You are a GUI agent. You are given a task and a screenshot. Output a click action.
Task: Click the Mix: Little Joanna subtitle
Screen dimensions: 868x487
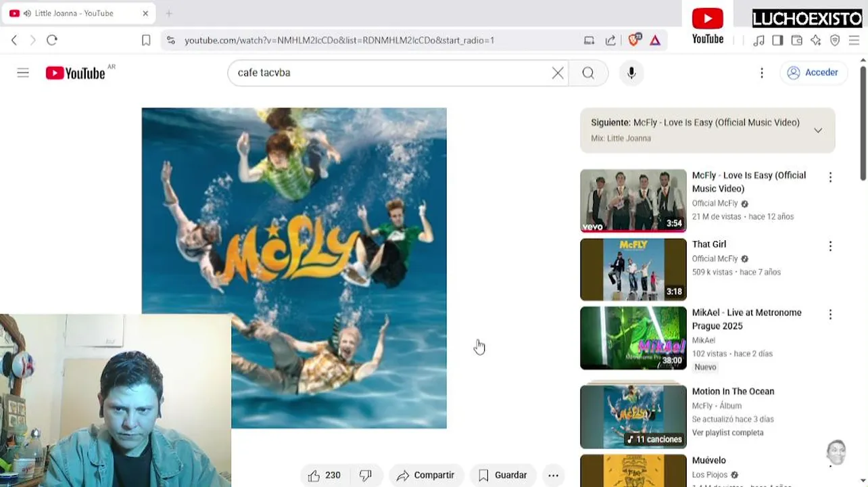click(621, 139)
